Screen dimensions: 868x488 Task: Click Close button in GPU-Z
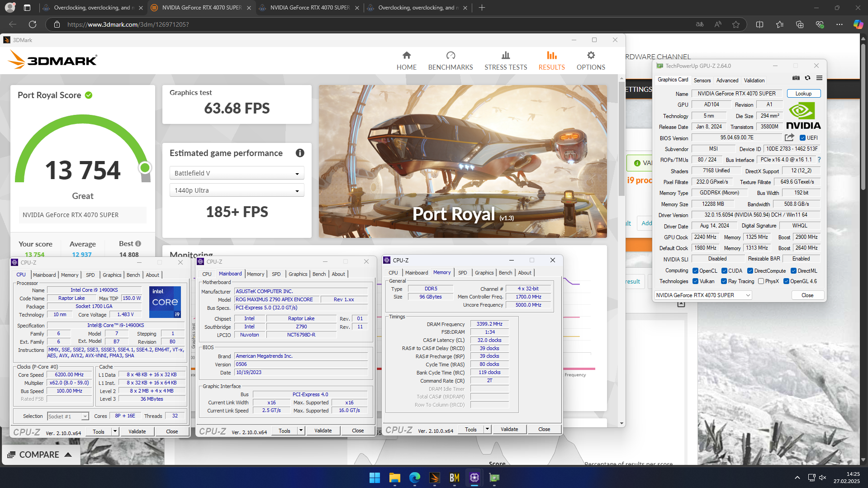(x=807, y=295)
